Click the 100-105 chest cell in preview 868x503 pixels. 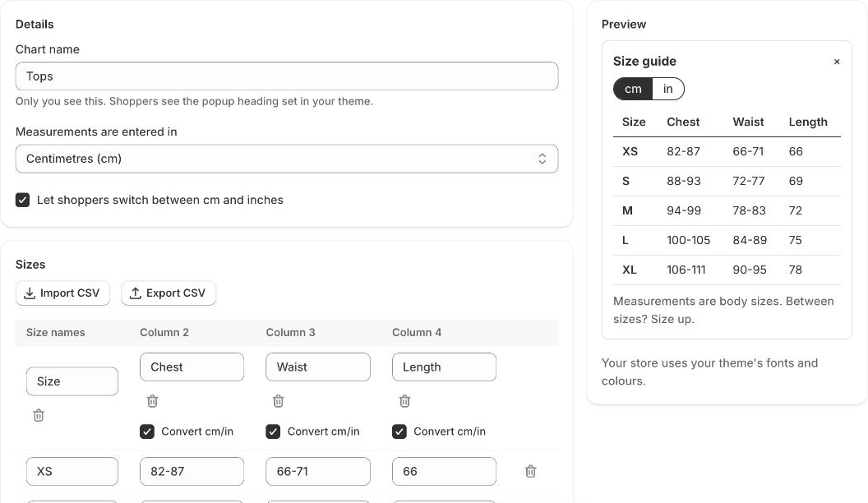688,240
